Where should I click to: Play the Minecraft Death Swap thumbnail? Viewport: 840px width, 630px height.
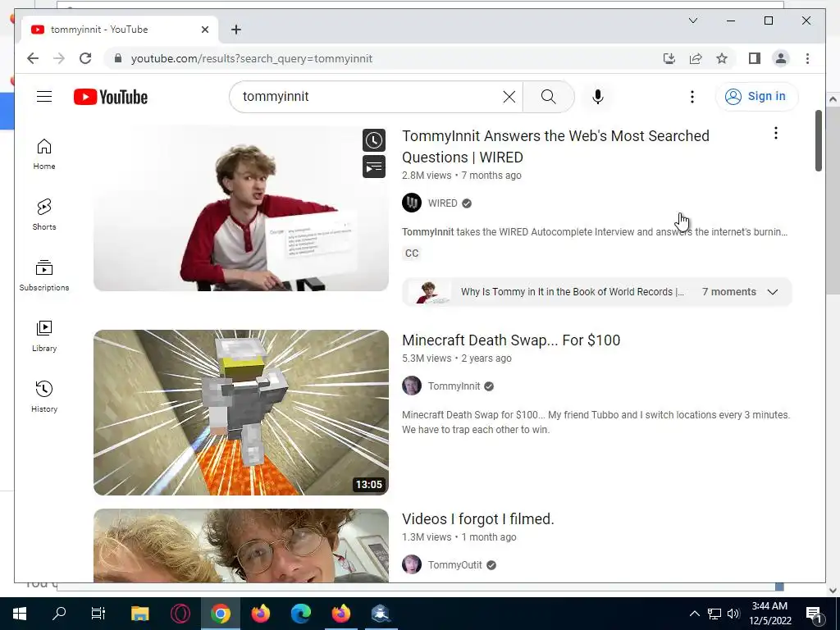[241, 413]
